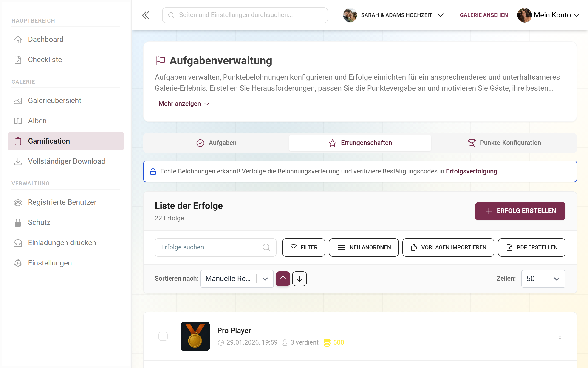The height and width of the screenshot is (368, 588).
Task: Open the Erfolgsverfolgung link
Action: click(471, 171)
